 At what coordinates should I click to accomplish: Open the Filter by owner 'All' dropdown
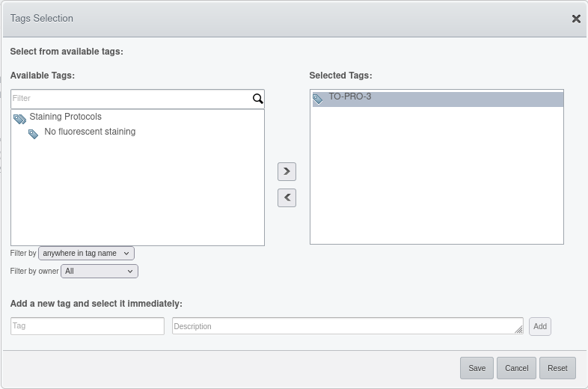click(x=99, y=272)
